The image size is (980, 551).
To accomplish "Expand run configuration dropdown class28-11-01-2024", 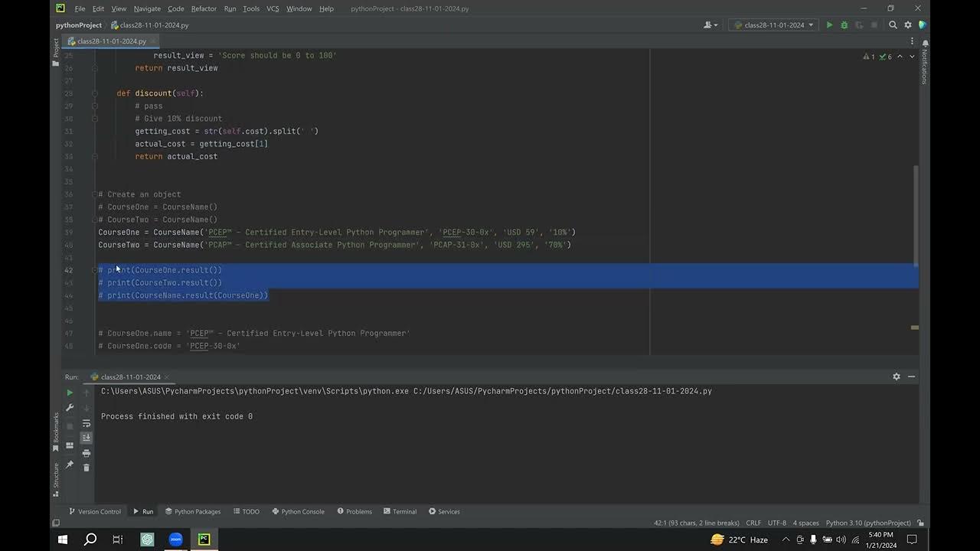I will pos(773,25).
